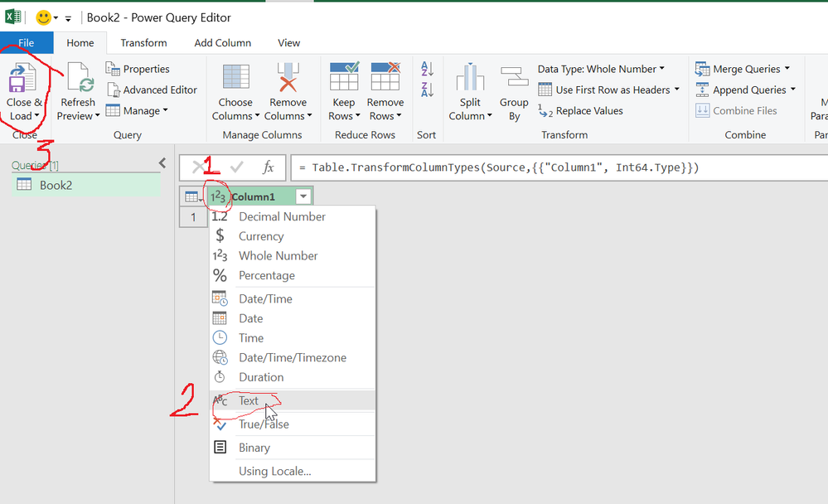Click the Refresh Preview icon
The height and width of the screenshot is (504, 828).
(x=80, y=77)
